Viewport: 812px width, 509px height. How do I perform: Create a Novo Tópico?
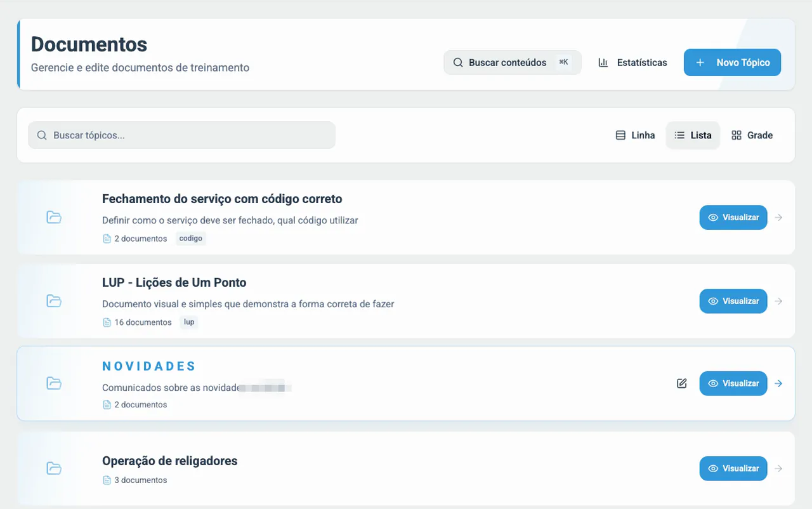click(732, 63)
